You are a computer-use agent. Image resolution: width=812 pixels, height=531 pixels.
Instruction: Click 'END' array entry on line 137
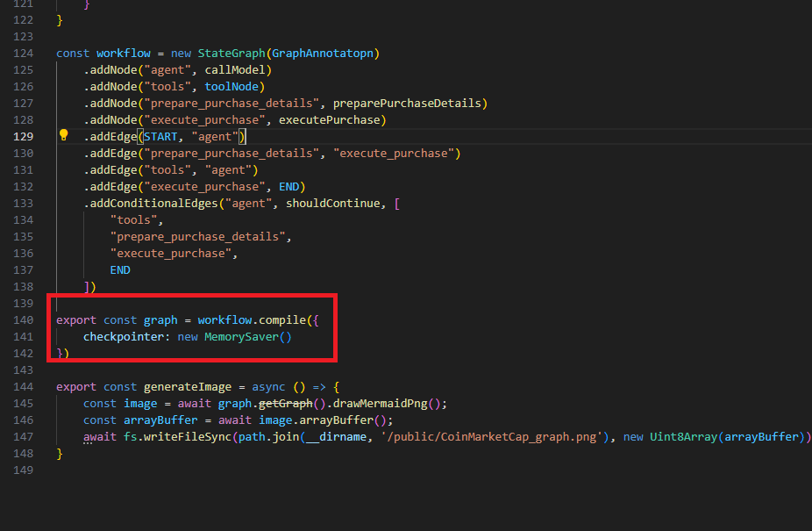120,270
